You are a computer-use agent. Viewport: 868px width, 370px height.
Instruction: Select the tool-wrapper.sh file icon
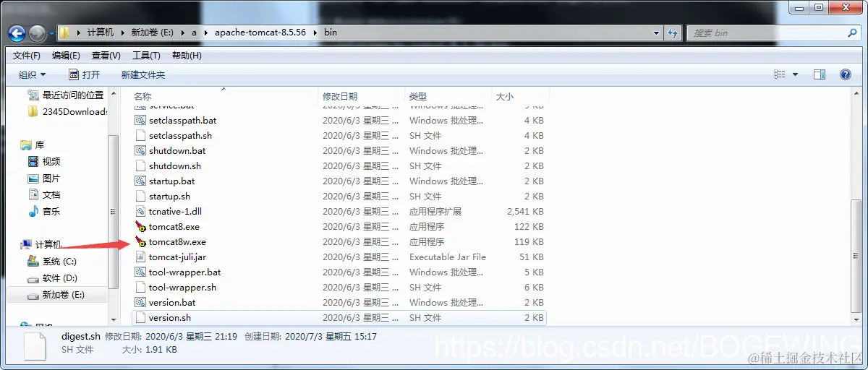click(140, 288)
